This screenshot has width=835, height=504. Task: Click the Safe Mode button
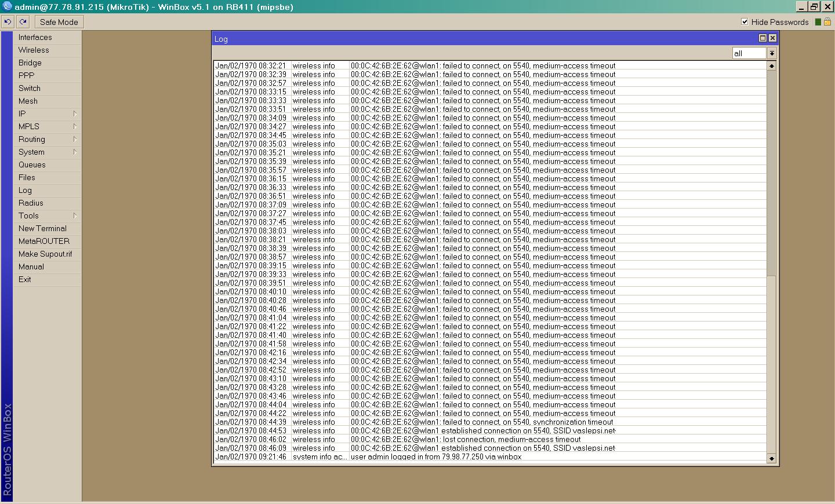pos(59,21)
